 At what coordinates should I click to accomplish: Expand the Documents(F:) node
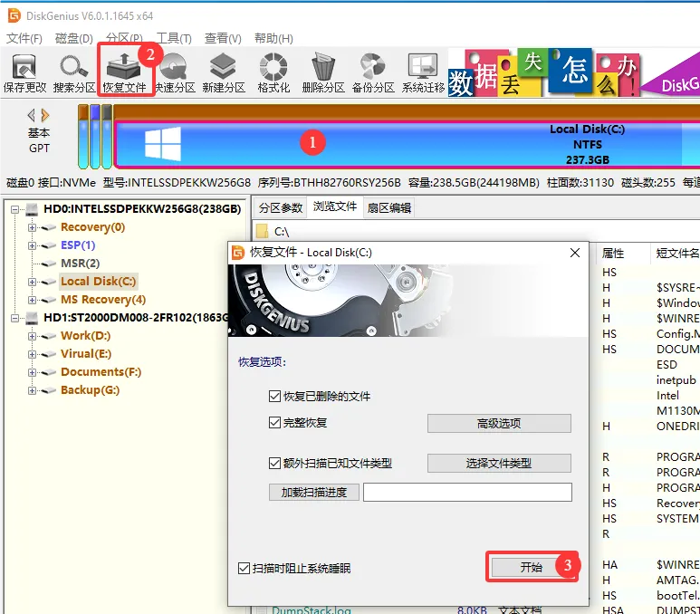tap(32, 372)
